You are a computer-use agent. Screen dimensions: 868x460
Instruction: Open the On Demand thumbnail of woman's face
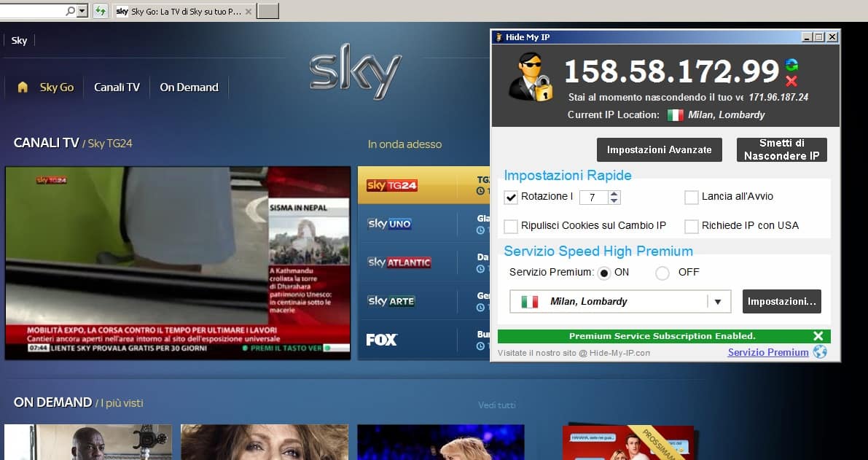point(265,443)
